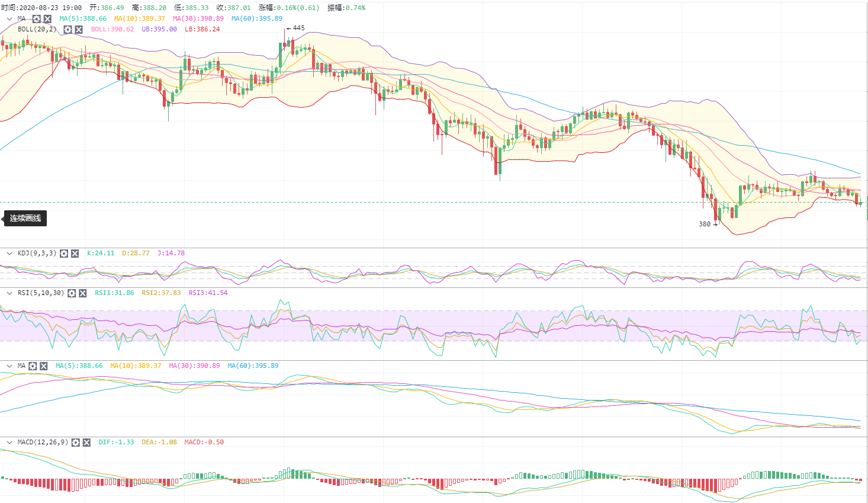Click the DEA:-1.08 value in MACD panel

[159, 443]
